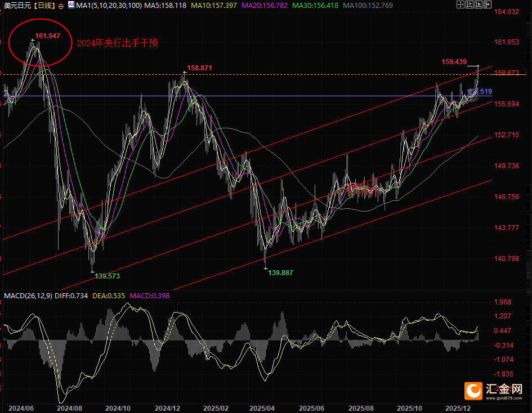
Task: Click the 2025/02 date label
Action: click(x=216, y=408)
